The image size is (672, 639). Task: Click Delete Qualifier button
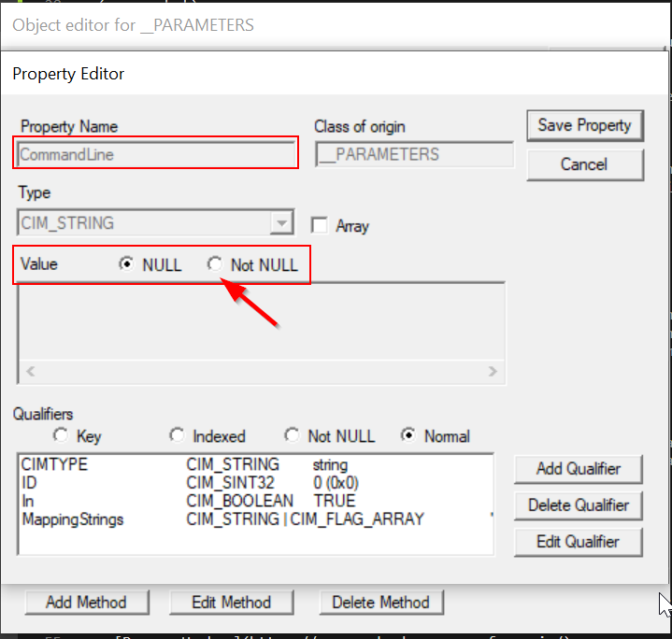pos(579,504)
